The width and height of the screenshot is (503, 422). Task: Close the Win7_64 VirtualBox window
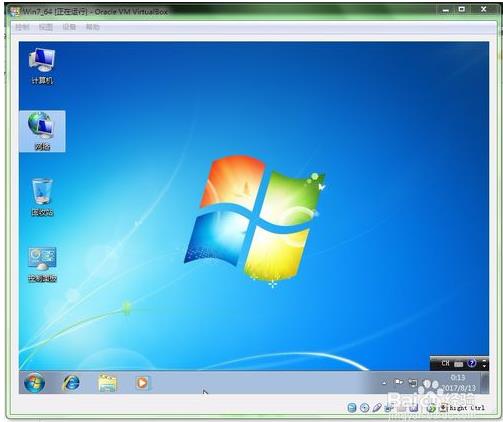(484, 10)
